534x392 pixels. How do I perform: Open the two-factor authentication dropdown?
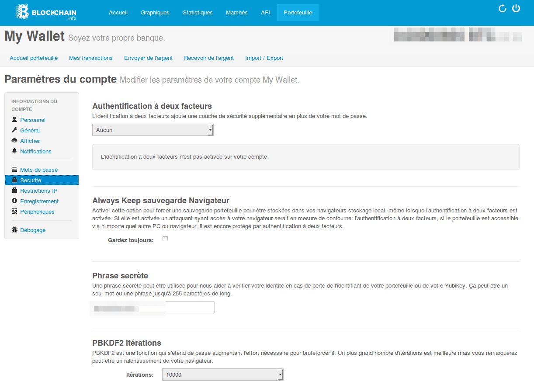(x=153, y=130)
